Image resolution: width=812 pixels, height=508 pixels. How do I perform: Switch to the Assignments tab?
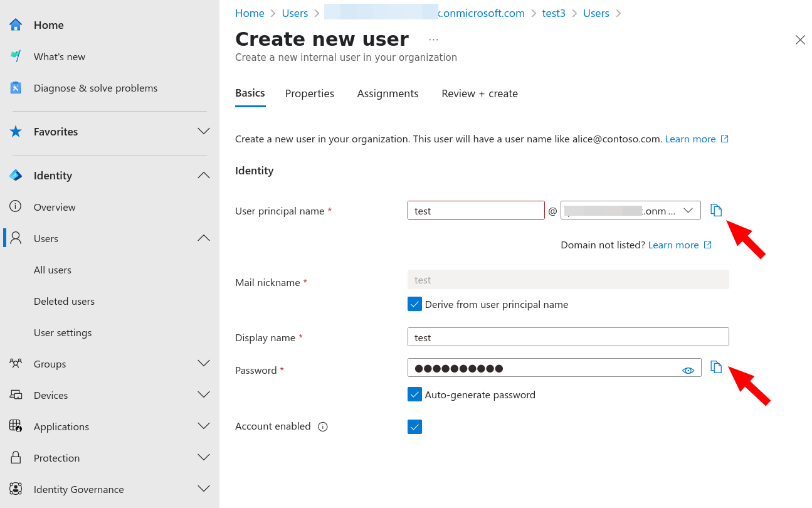pos(388,93)
